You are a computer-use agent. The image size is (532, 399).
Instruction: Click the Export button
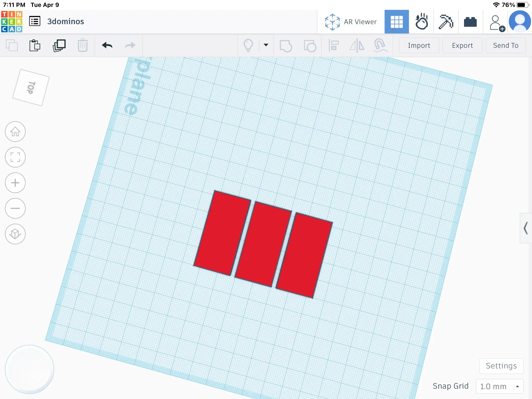pyautogui.click(x=462, y=45)
